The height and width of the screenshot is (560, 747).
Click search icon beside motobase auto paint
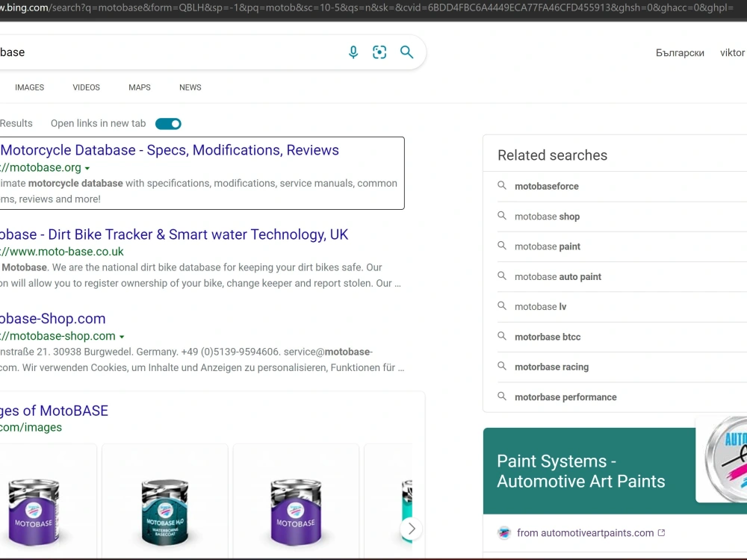[x=502, y=276]
